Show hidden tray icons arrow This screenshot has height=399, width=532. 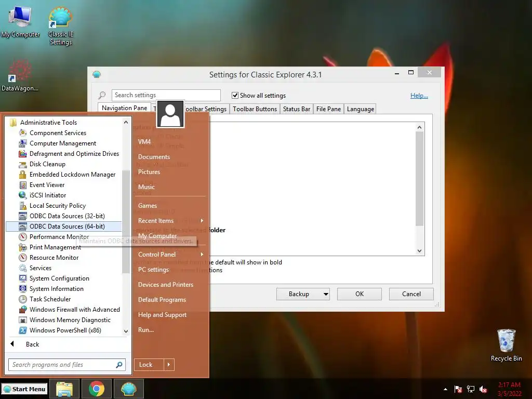(x=445, y=389)
